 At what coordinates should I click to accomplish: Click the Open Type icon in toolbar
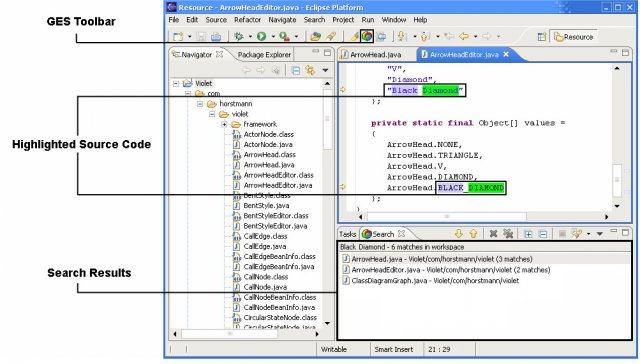pos(315,37)
